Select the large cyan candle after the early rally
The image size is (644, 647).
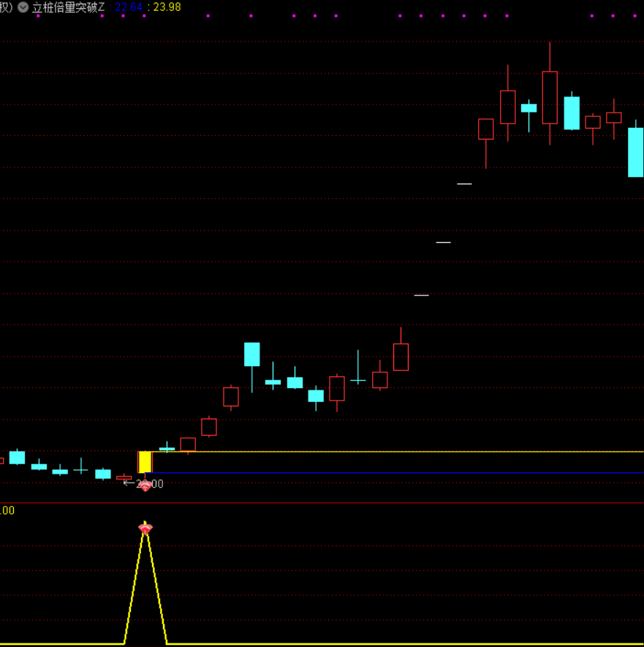coord(252,354)
